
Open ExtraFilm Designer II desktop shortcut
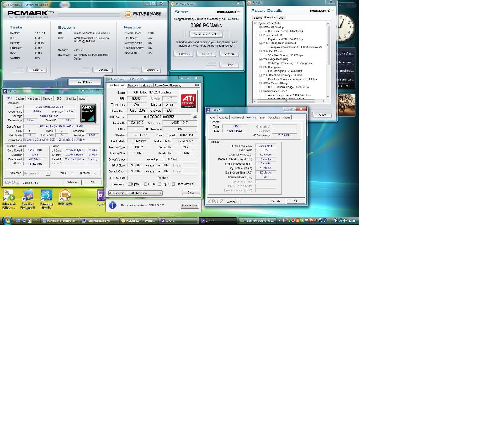[x=28, y=199]
